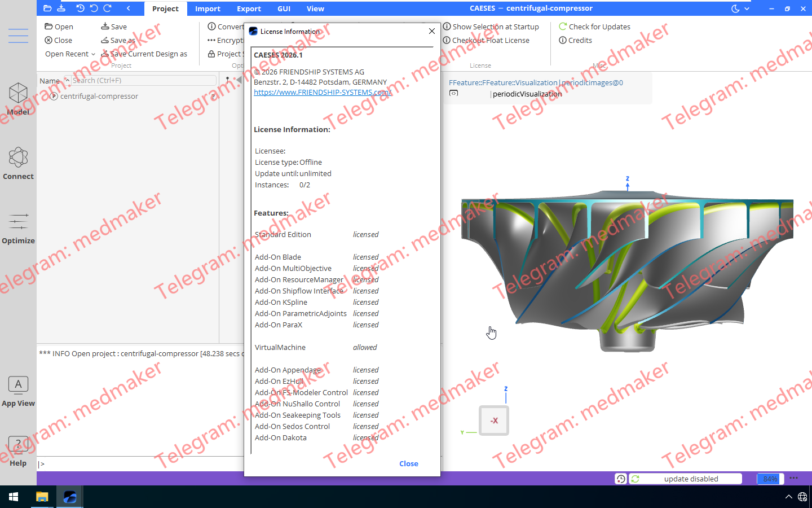This screenshot has width=812, height=508.
Task: Expand the Open Recent dropdown
Action: point(70,54)
